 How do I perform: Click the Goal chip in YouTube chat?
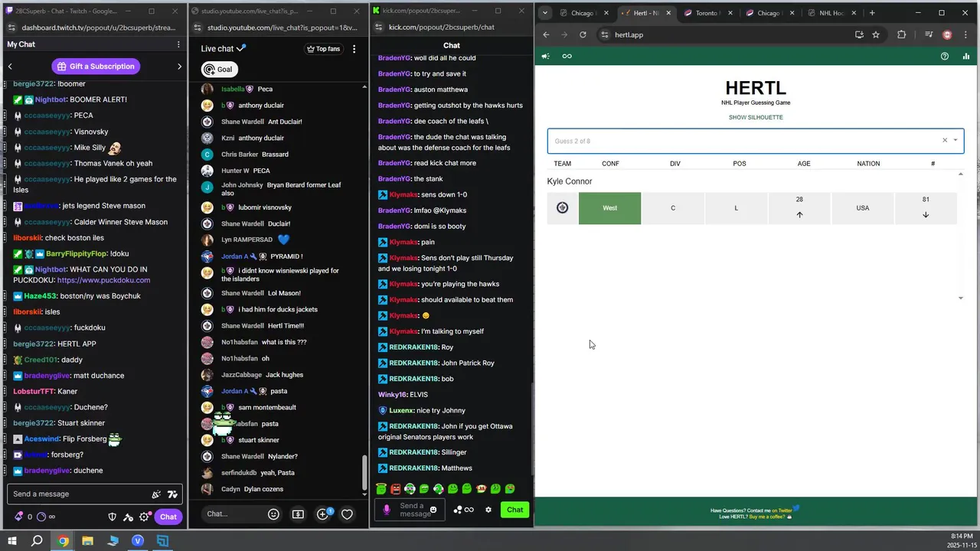(219, 69)
